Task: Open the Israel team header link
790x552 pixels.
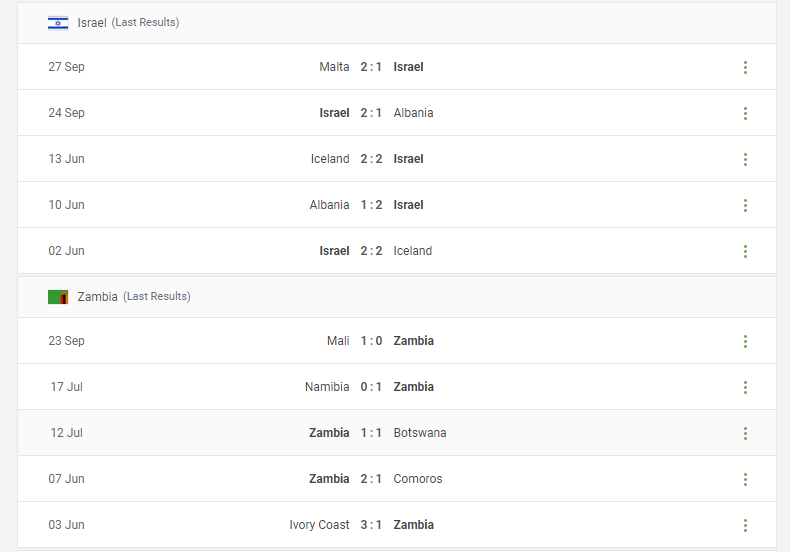Action: point(92,23)
